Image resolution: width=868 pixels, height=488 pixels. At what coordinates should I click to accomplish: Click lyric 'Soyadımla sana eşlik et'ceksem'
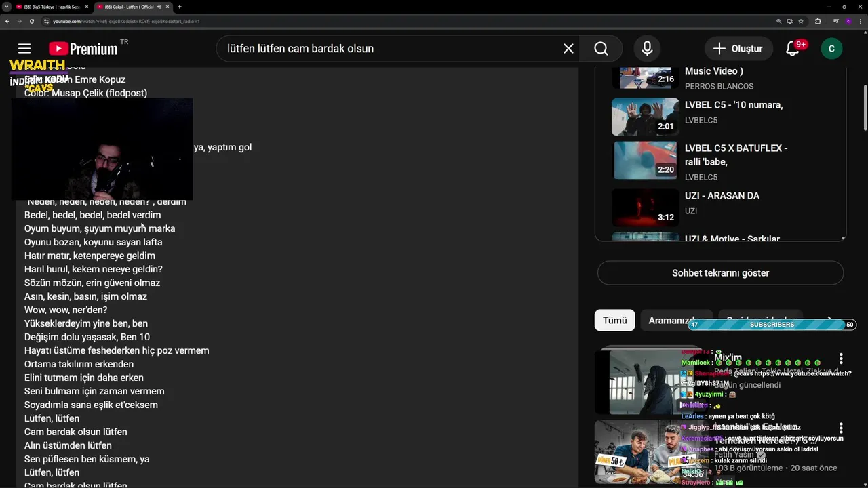pyautogui.click(x=91, y=405)
